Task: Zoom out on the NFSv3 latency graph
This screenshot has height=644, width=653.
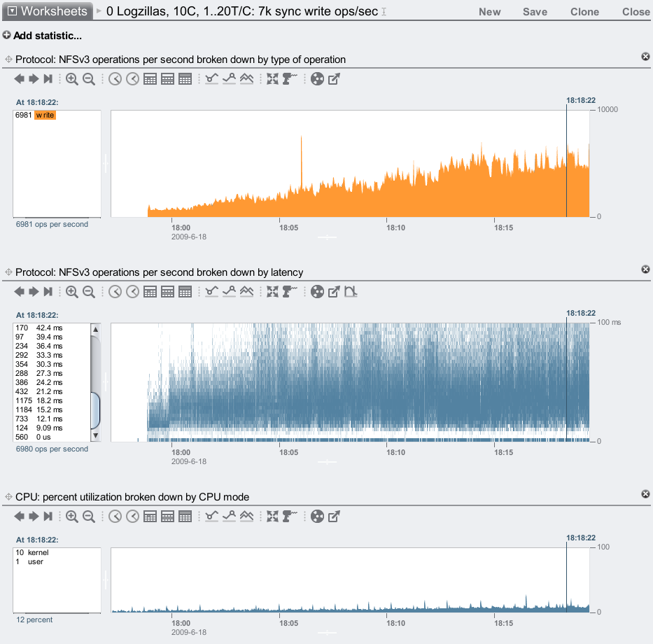Action: 89,292
